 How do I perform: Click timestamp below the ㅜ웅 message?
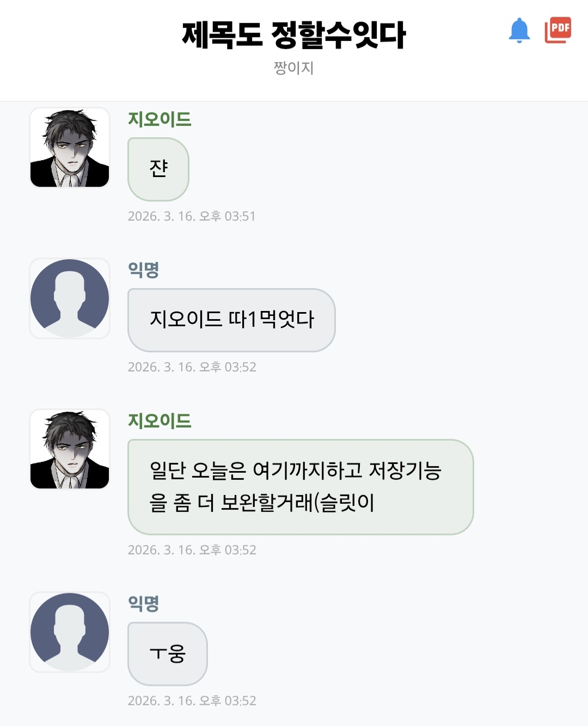click(x=192, y=701)
